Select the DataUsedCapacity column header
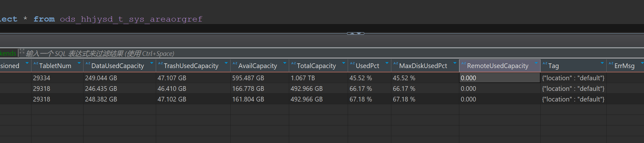This screenshot has width=644, height=143. tap(117, 66)
